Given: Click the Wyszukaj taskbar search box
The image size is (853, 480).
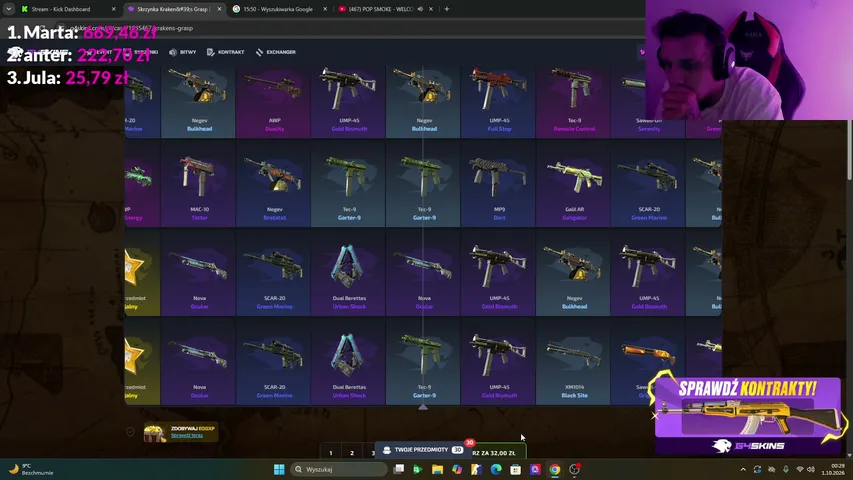Looking at the screenshot, I should [x=338, y=469].
